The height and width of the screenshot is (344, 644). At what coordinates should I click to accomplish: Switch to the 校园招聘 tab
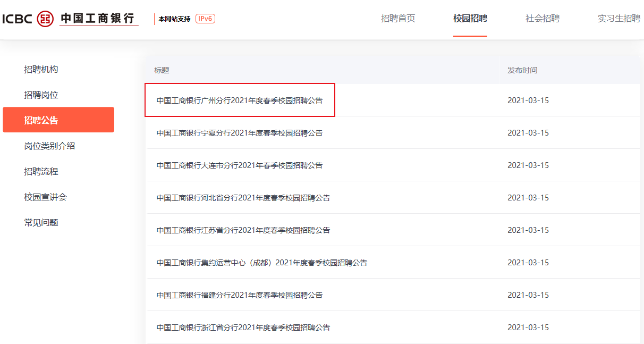coord(470,19)
